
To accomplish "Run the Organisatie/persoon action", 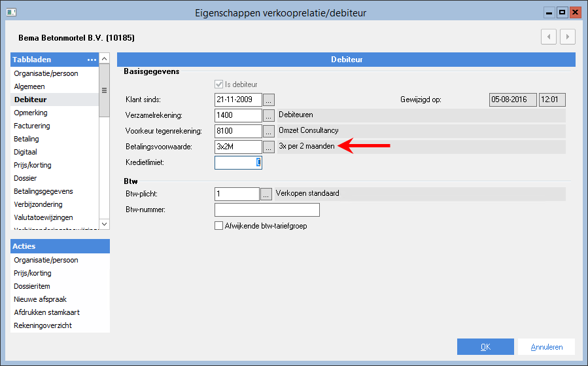I will (60, 260).
